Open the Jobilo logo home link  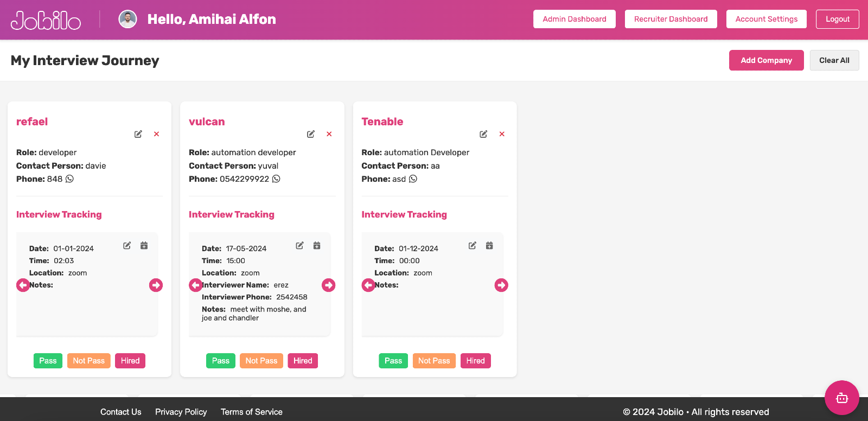click(x=46, y=21)
